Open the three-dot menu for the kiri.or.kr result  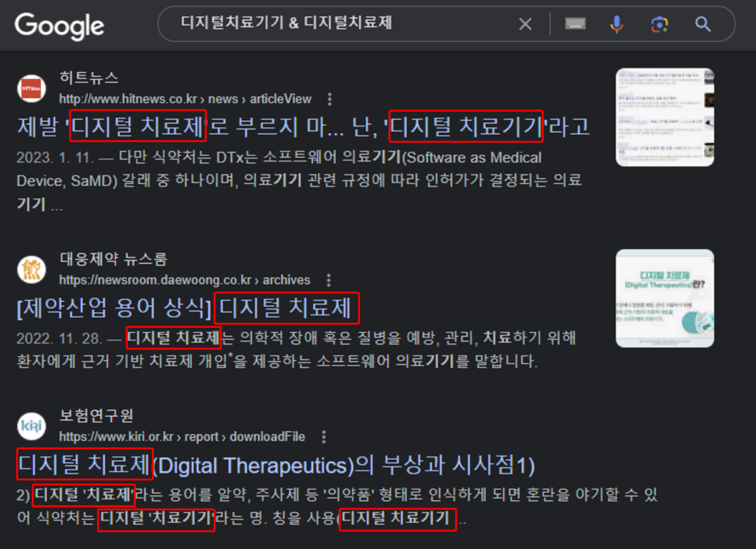(324, 437)
